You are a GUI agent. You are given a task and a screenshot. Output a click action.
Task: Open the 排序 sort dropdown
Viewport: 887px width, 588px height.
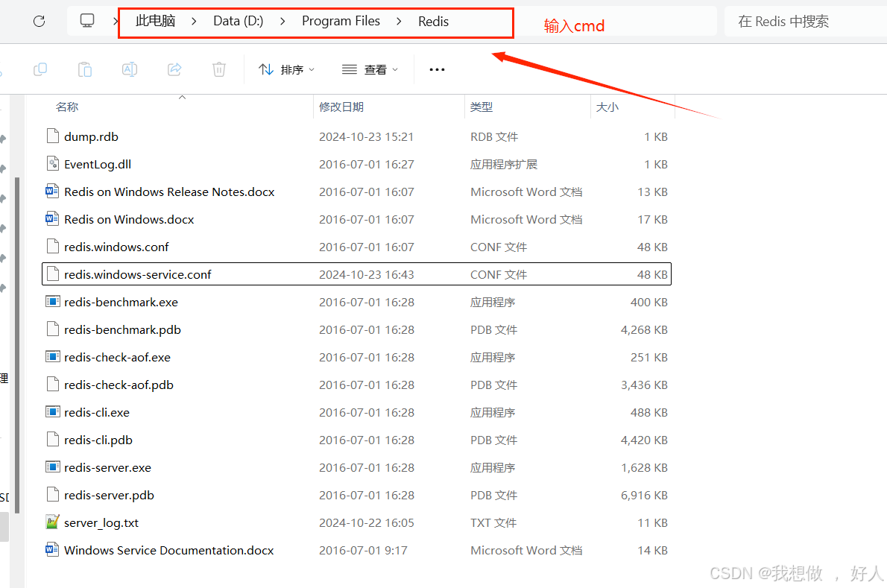pyautogui.click(x=286, y=69)
